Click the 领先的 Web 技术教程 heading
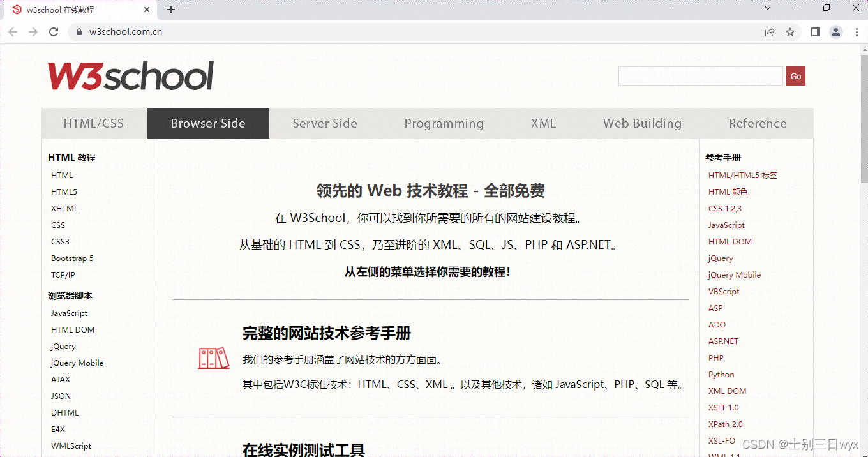The height and width of the screenshot is (457, 868). [x=431, y=191]
